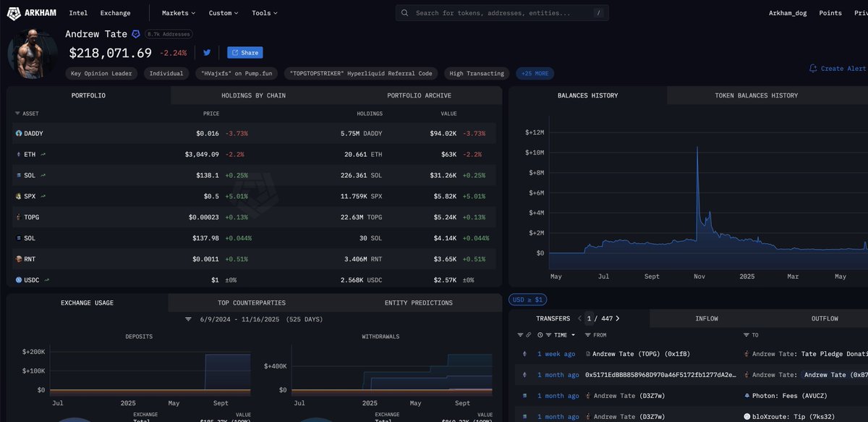Open the Points page link
868x422 pixels.
coord(830,13)
